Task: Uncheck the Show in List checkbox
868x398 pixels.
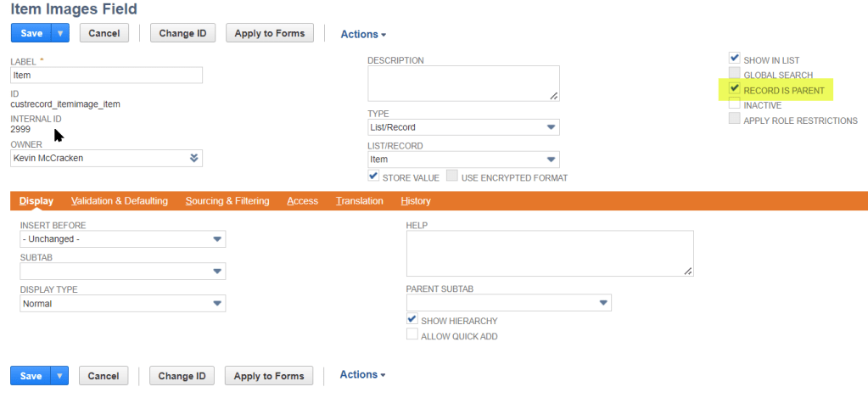Action: click(x=735, y=59)
